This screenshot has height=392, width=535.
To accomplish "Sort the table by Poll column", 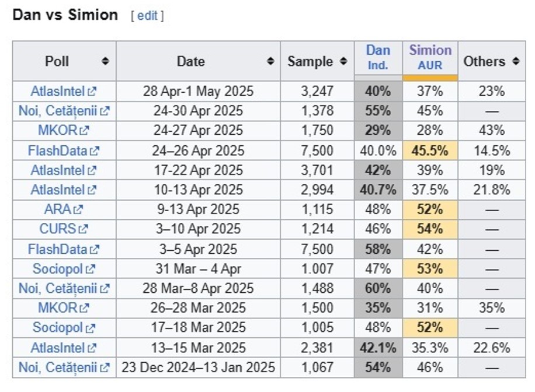I will pos(105,61).
